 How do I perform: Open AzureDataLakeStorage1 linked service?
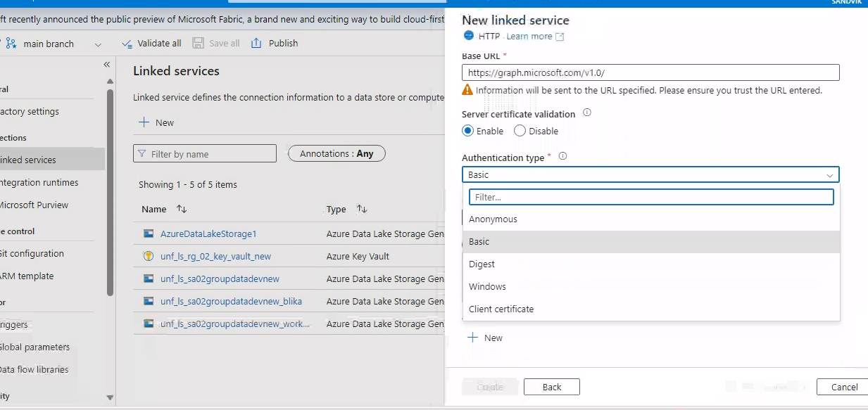208,234
